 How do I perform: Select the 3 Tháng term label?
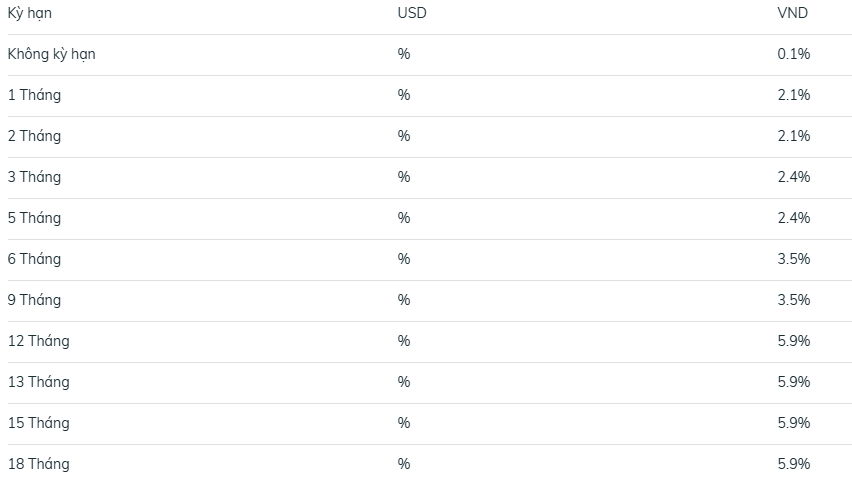pyautogui.click(x=34, y=177)
